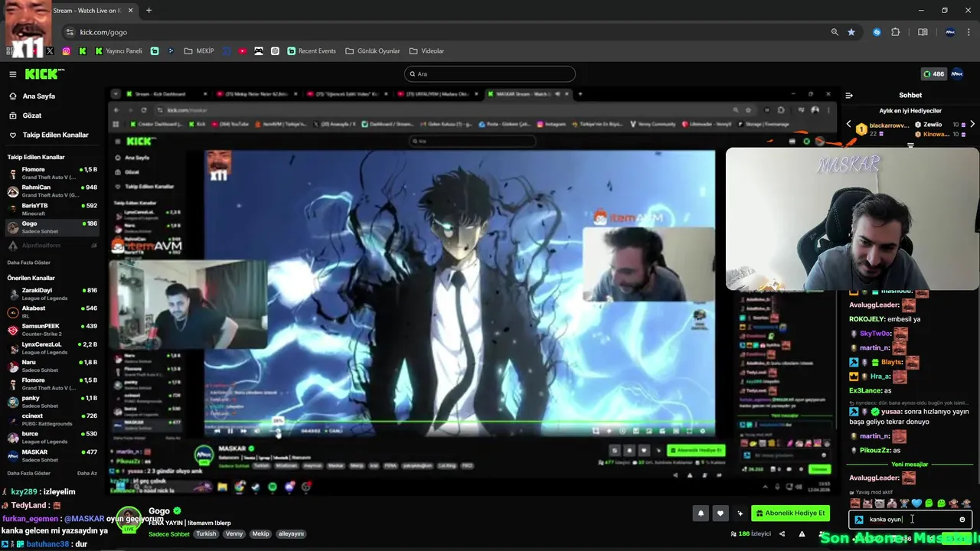Open the Yayıncı Paneli bookmark
This screenshot has height=551, width=980.
[x=119, y=51]
